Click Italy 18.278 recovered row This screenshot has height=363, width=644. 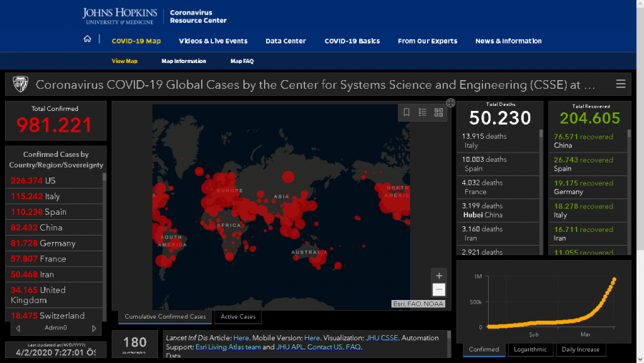pyautogui.click(x=587, y=210)
